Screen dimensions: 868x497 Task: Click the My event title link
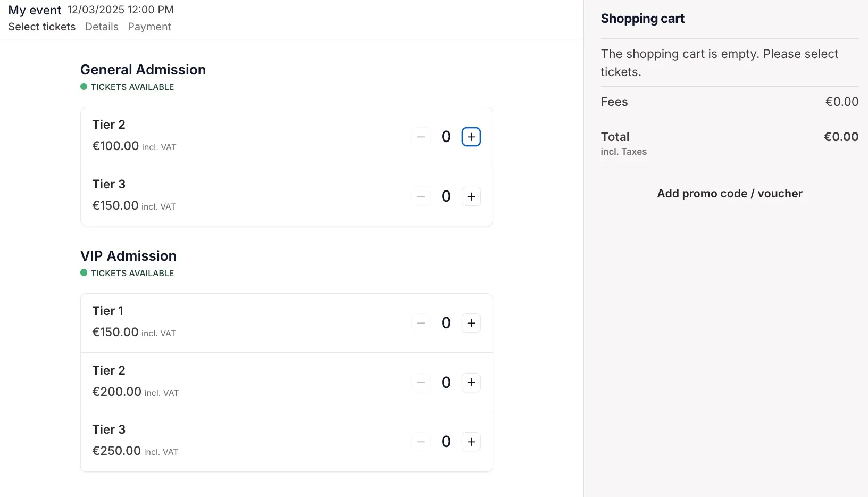coord(35,10)
